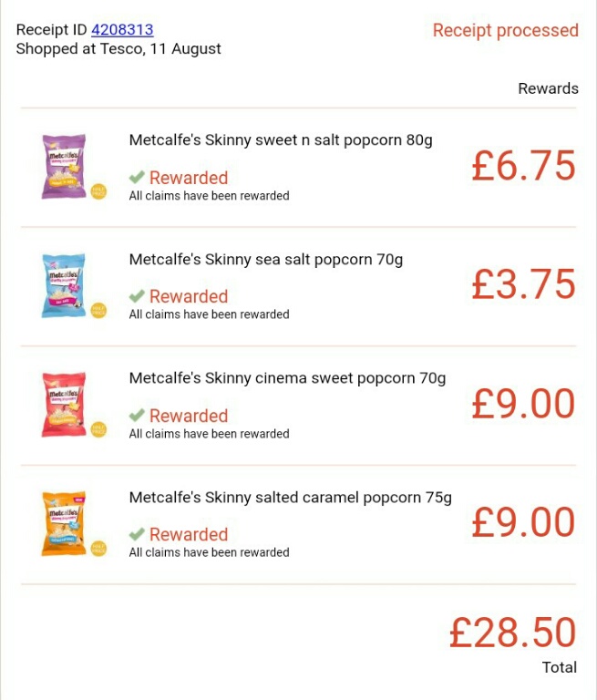Click green checkmark for cinema sweet popcorn
The height and width of the screenshot is (700, 597).
pyautogui.click(x=137, y=415)
